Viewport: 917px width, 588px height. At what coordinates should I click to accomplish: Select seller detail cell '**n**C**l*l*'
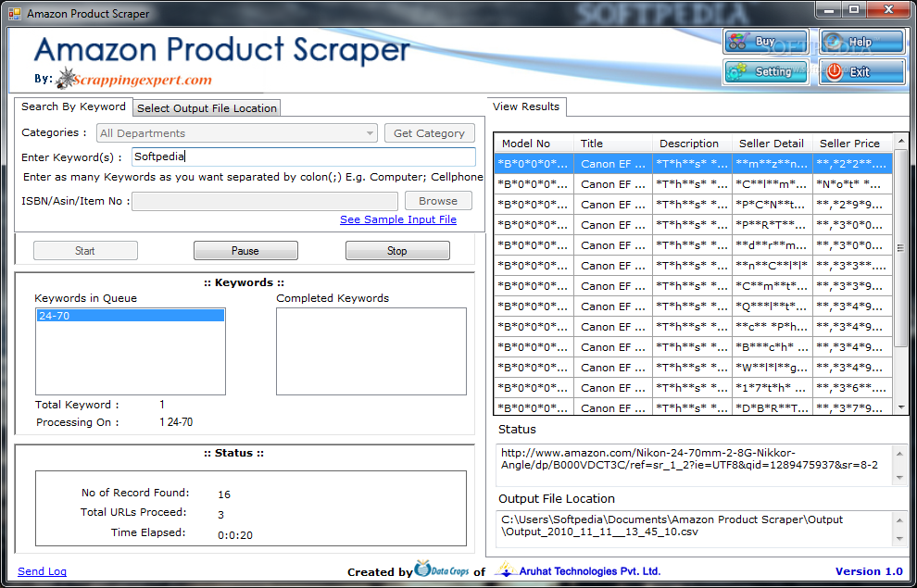[x=773, y=266]
